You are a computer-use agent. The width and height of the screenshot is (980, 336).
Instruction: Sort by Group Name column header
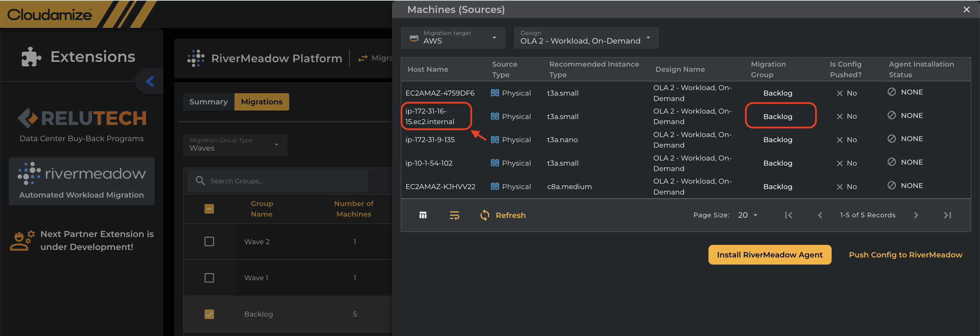click(262, 209)
